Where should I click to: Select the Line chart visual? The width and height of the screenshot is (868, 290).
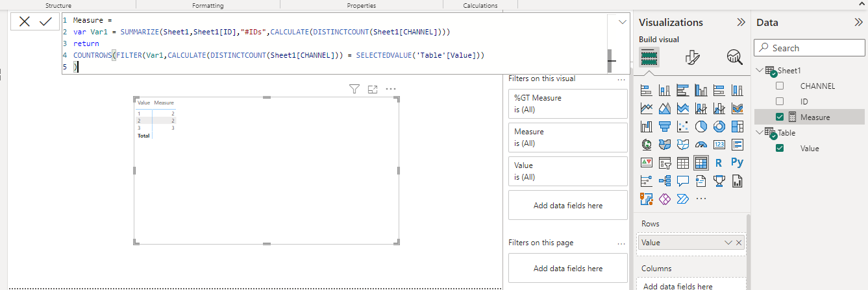coord(647,108)
